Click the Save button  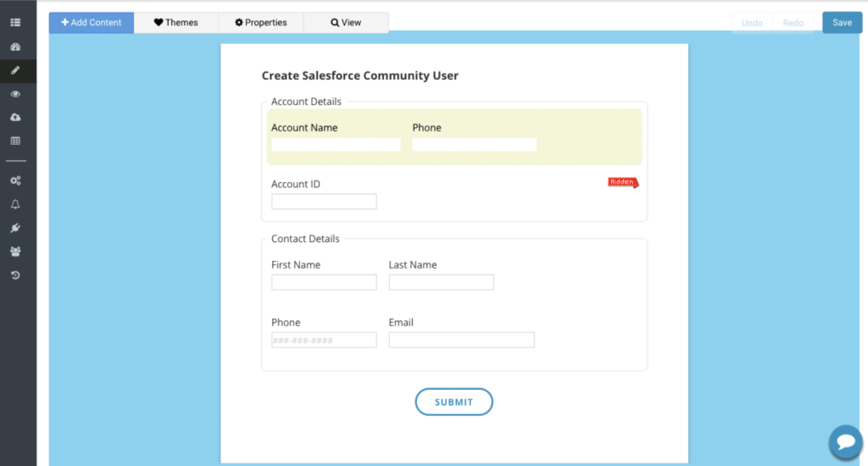click(842, 23)
